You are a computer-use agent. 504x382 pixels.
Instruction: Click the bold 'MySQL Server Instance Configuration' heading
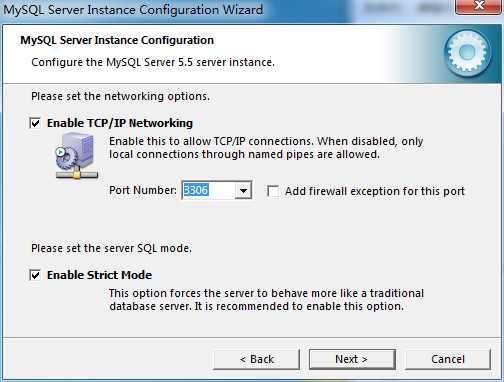(x=117, y=40)
